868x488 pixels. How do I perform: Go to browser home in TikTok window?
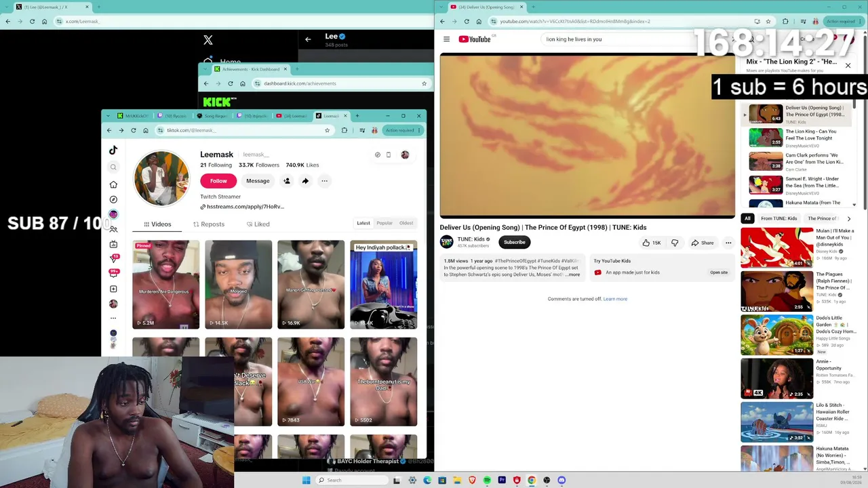[x=146, y=130]
